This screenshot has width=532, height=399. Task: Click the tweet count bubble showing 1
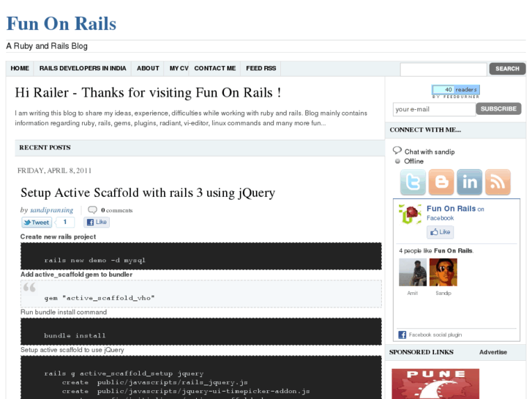click(x=65, y=222)
